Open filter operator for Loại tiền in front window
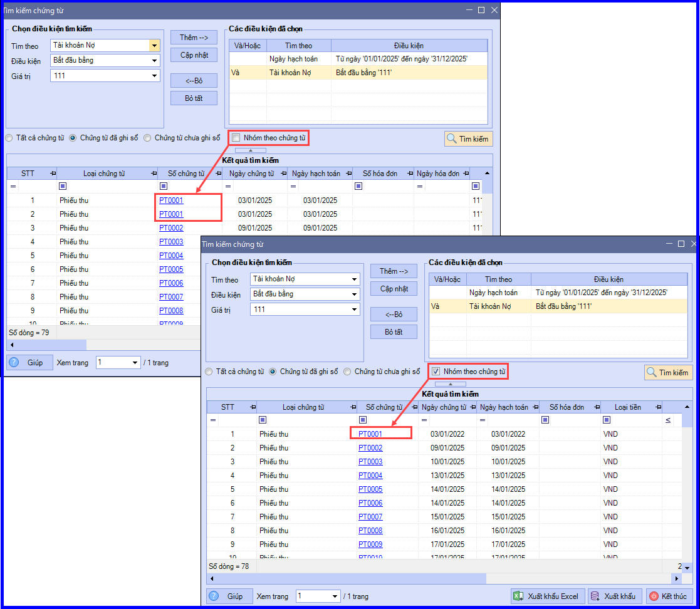 click(x=606, y=420)
